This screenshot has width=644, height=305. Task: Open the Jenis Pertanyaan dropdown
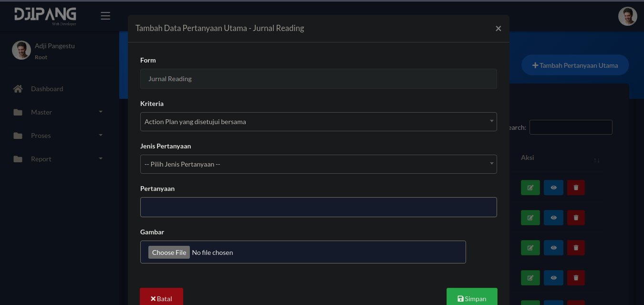click(x=318, y=164)
